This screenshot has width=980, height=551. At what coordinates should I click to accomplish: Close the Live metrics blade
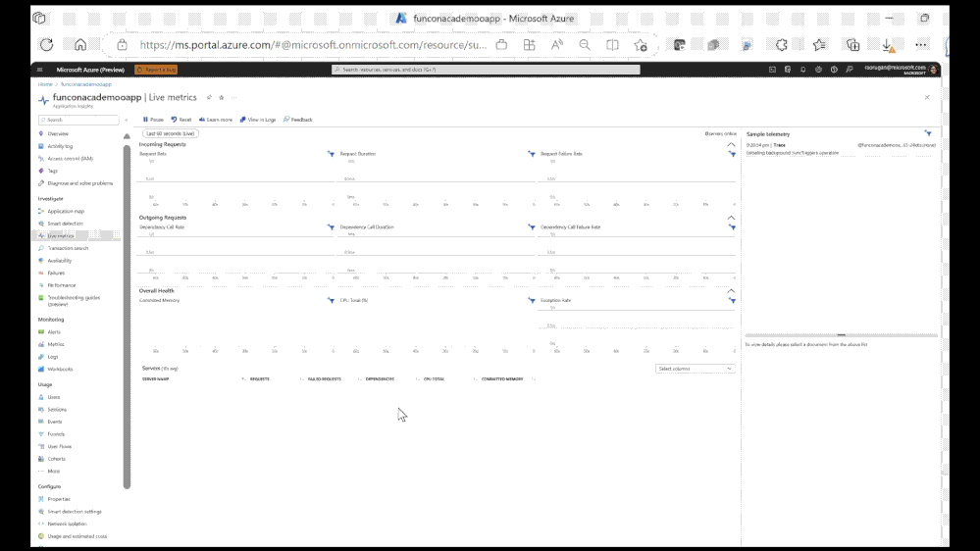tap(927, 97)
